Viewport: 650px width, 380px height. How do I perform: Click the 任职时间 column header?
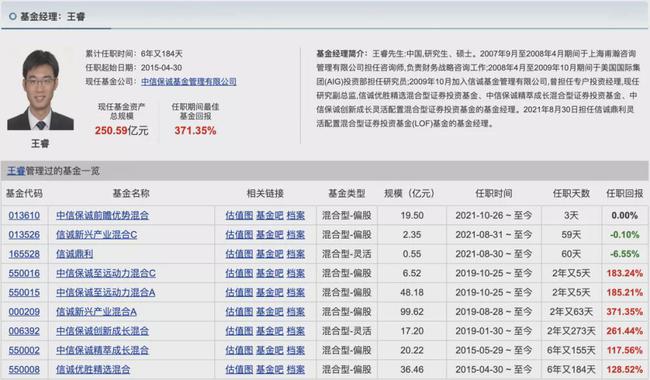(493, 194)
